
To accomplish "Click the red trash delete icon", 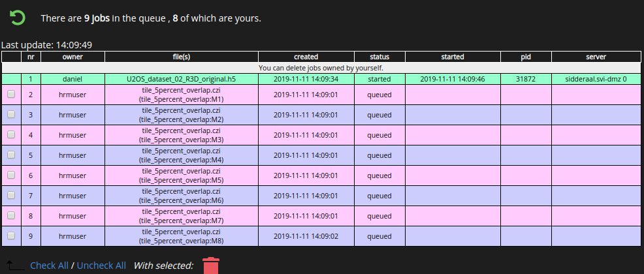I will pyautogui.click(x=211, y=266).
